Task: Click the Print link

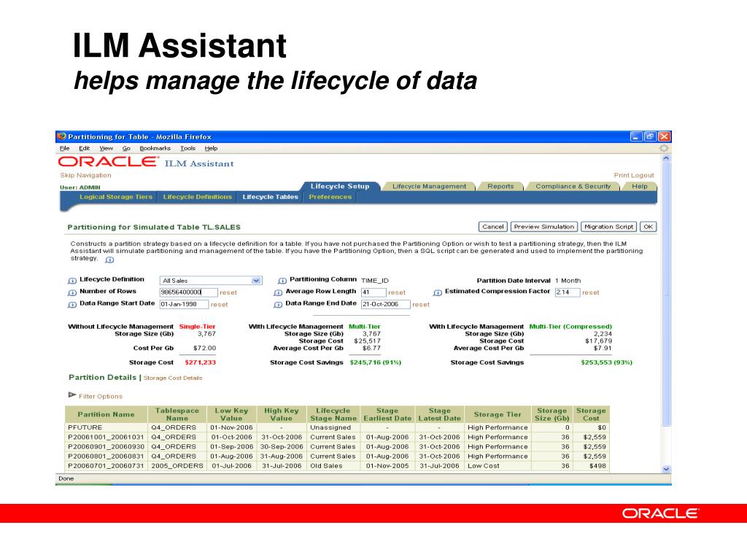Action: [622, 175]
